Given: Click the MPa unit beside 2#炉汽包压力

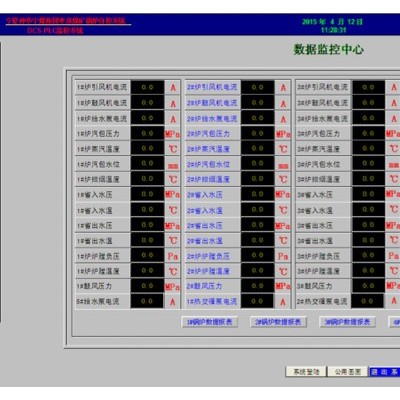Looking at the screenshot, I should pos(283,134).
